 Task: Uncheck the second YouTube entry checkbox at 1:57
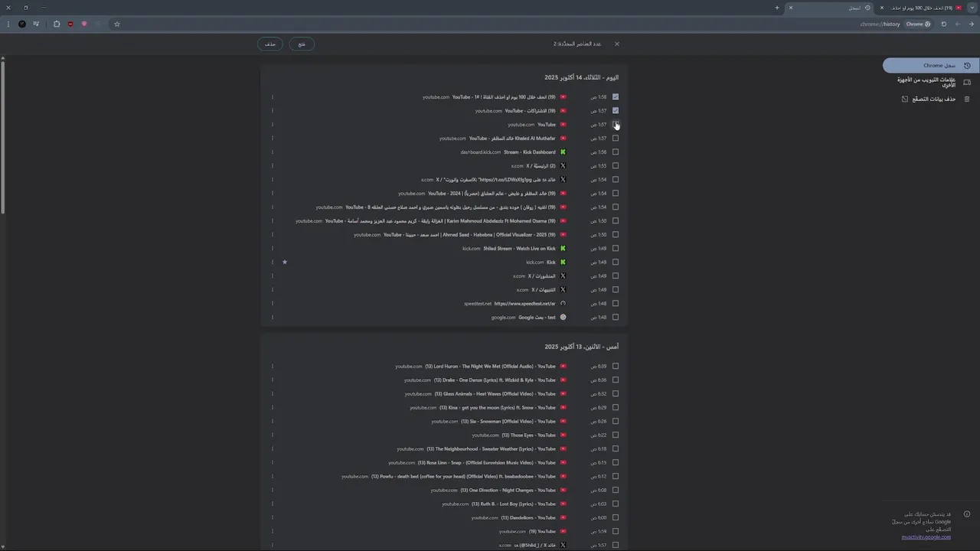[616, 111]
